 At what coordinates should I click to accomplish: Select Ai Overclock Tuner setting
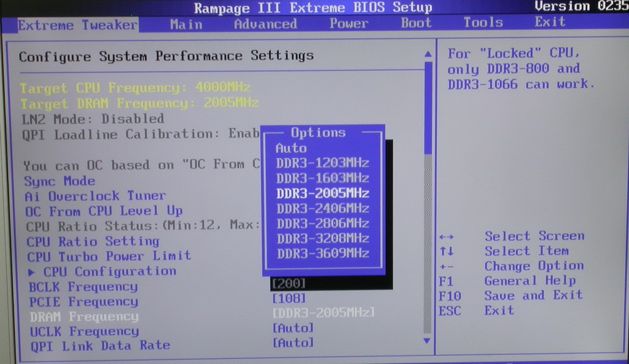(95, 196)
